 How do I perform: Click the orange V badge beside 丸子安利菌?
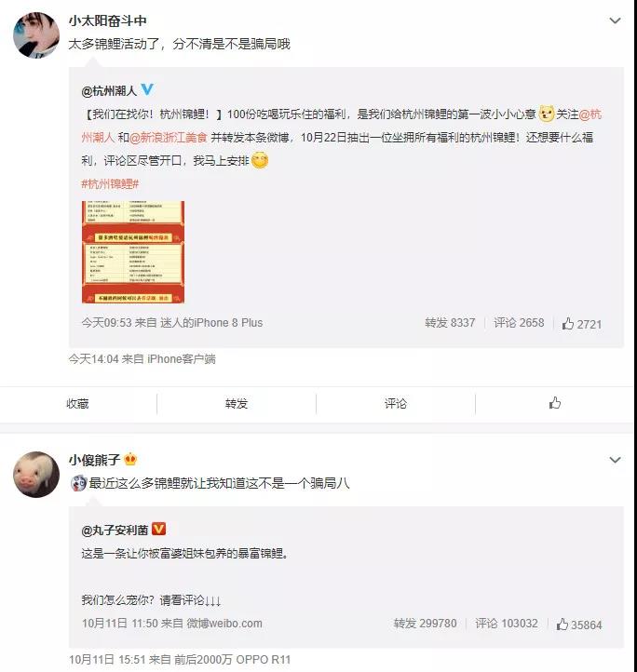pyautogui.click(x=158, y=530)
